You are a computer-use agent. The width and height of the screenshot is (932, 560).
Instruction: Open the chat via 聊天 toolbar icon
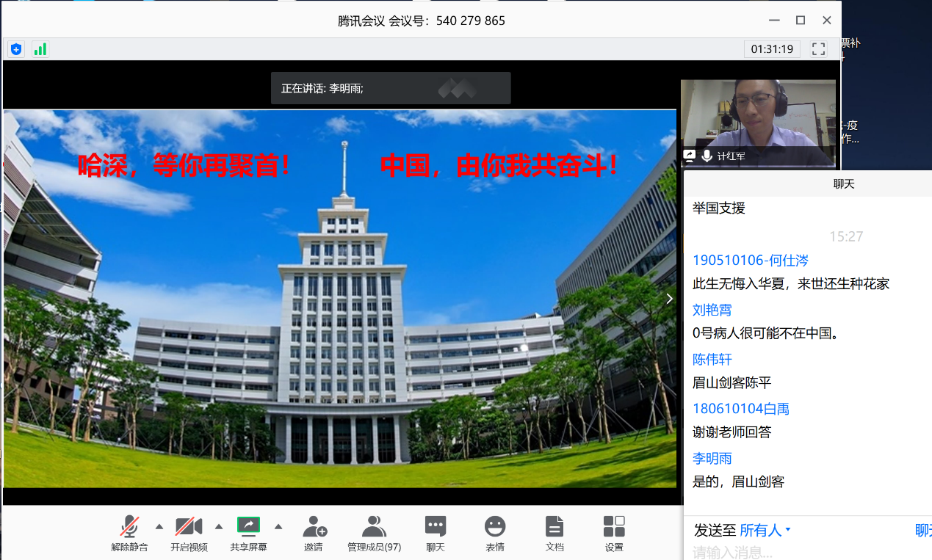435,533
